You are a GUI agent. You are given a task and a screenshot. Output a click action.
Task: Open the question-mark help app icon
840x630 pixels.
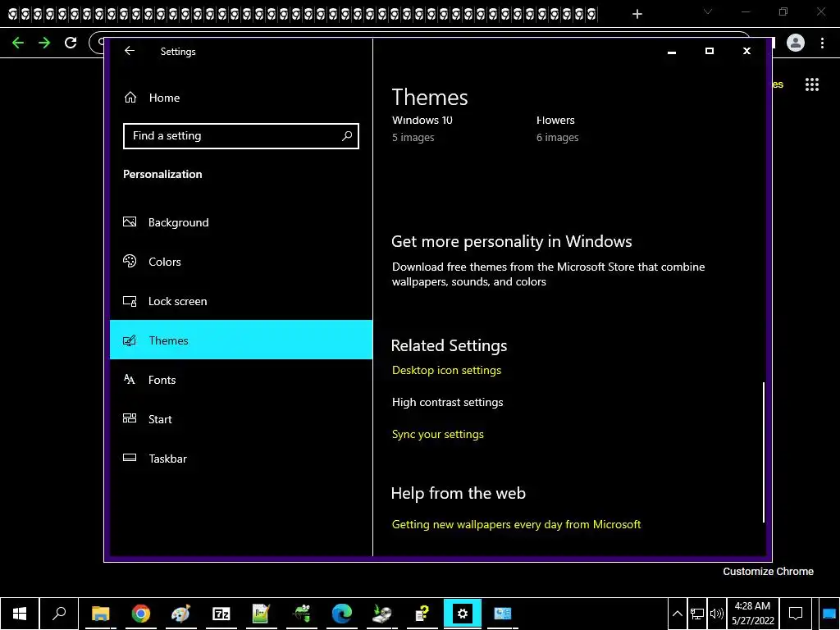pos(422,614)
